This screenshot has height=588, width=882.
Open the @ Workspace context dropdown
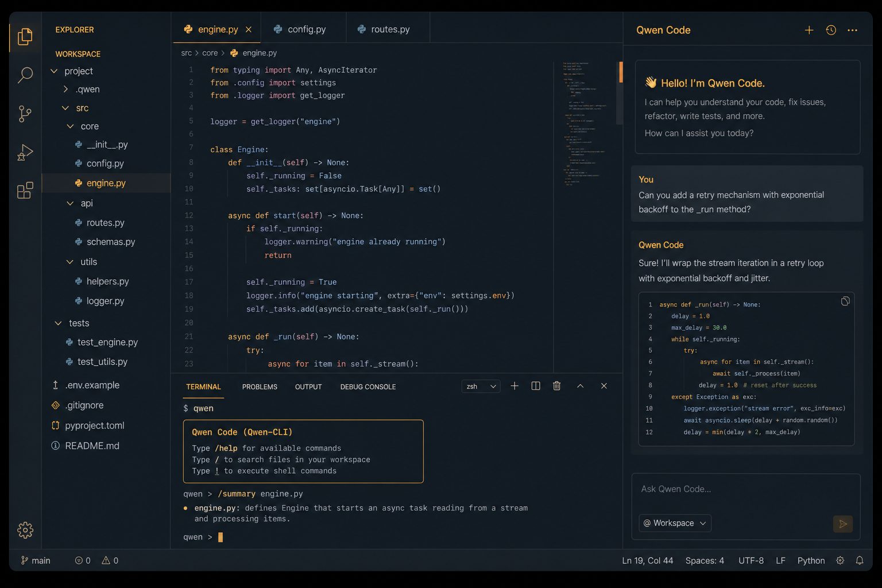point(675,523)
